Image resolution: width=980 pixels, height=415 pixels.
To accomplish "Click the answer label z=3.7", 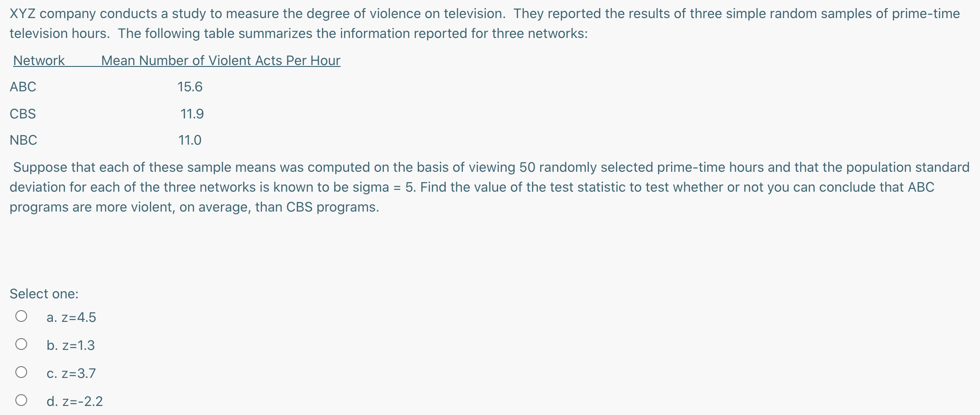I will coord(71,373).
